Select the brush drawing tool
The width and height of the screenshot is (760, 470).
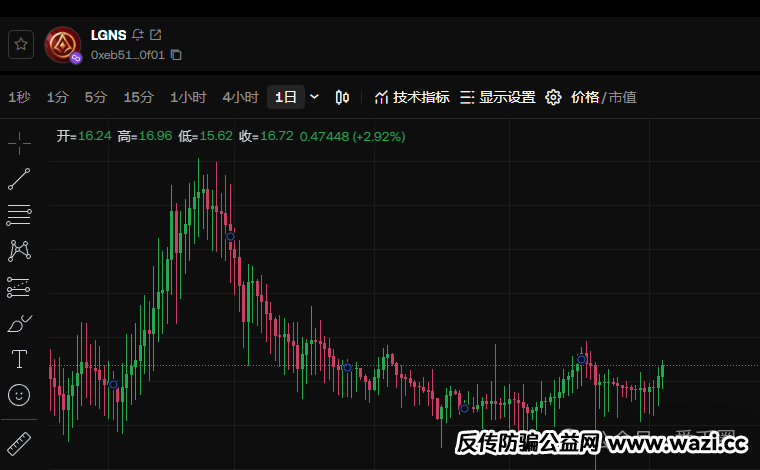coord(19,323)
